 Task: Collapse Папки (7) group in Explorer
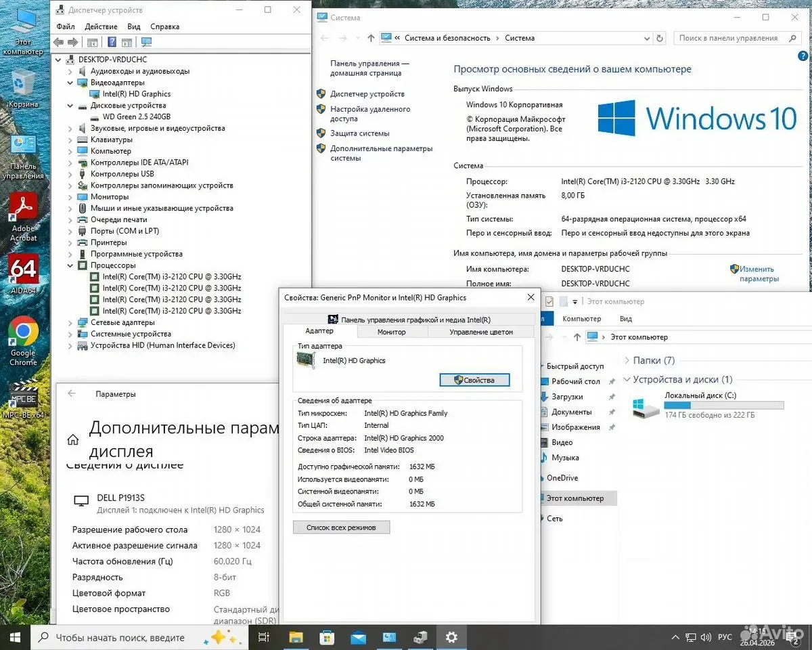627,361
